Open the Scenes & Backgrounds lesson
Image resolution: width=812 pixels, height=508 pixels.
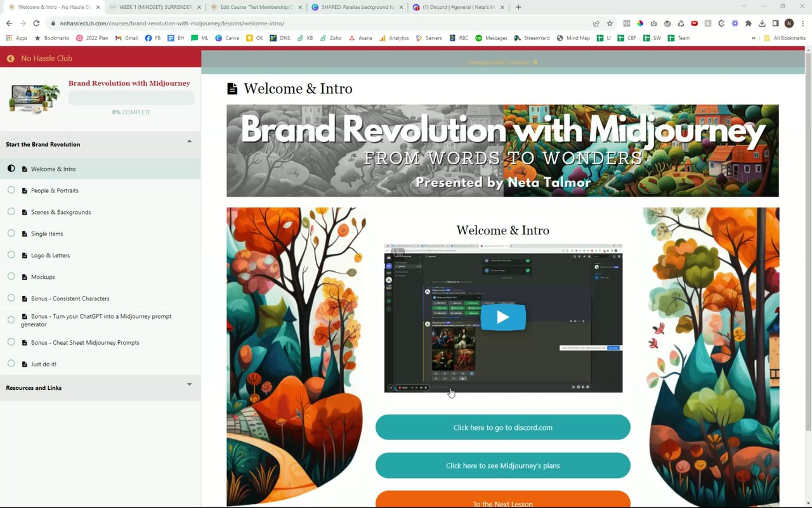pyautogui.click(x=61, y=212)
